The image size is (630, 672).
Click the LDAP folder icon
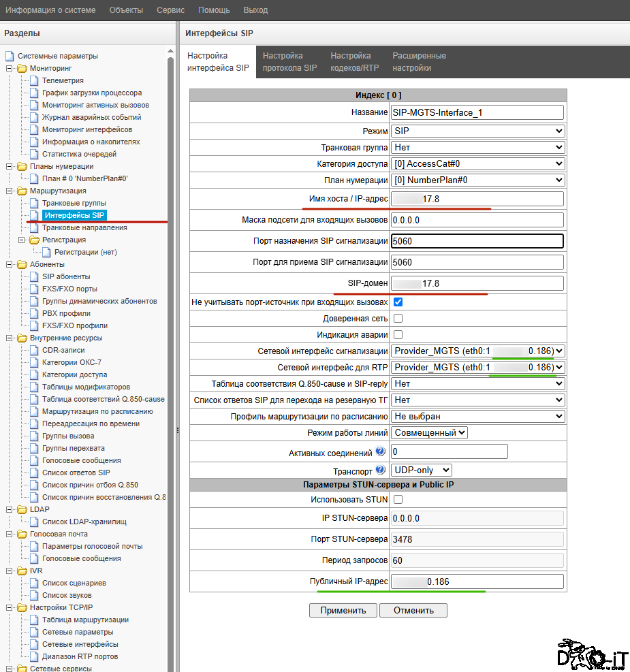pos(22,509)
